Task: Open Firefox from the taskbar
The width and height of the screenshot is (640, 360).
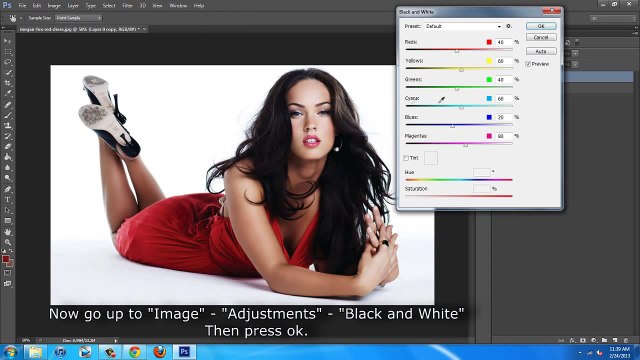Action: 160,352
